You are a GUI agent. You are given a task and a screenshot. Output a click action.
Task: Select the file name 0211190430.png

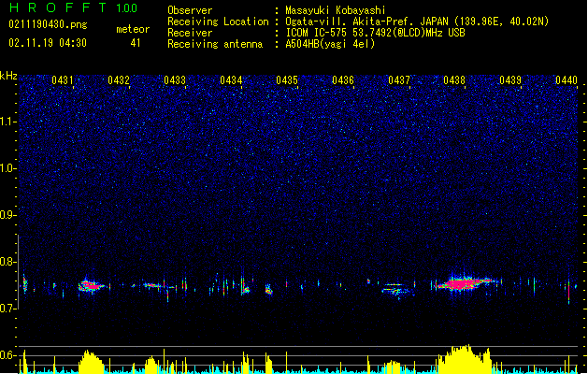[48, 24]
